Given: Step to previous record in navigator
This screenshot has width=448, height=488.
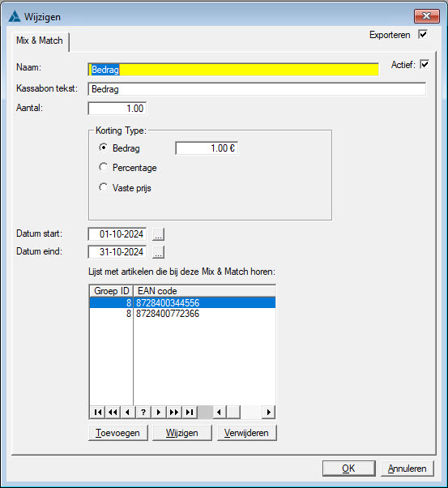Looking at the screenshot, I should (128, 413).
